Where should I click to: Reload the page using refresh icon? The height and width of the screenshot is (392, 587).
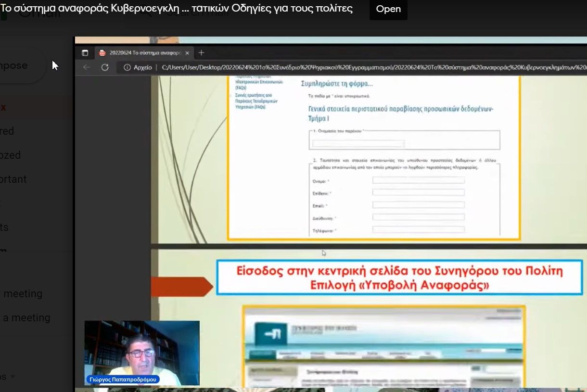[104, 67]
